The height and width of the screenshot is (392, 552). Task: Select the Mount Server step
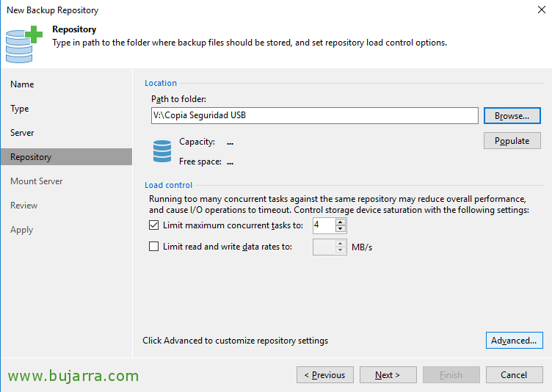[37, 181]
